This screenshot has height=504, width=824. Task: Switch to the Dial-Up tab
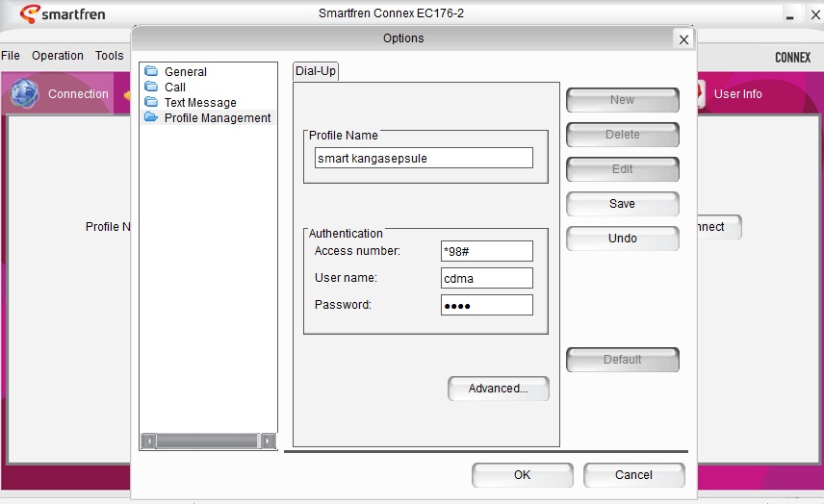pyautogui.click(x=316, y=71)
